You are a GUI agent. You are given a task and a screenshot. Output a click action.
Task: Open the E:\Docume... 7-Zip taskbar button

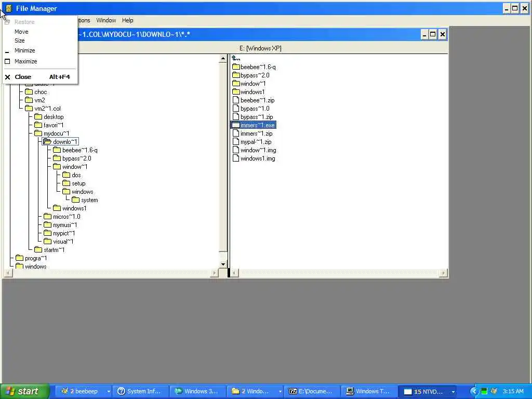[x=312, y=391]
